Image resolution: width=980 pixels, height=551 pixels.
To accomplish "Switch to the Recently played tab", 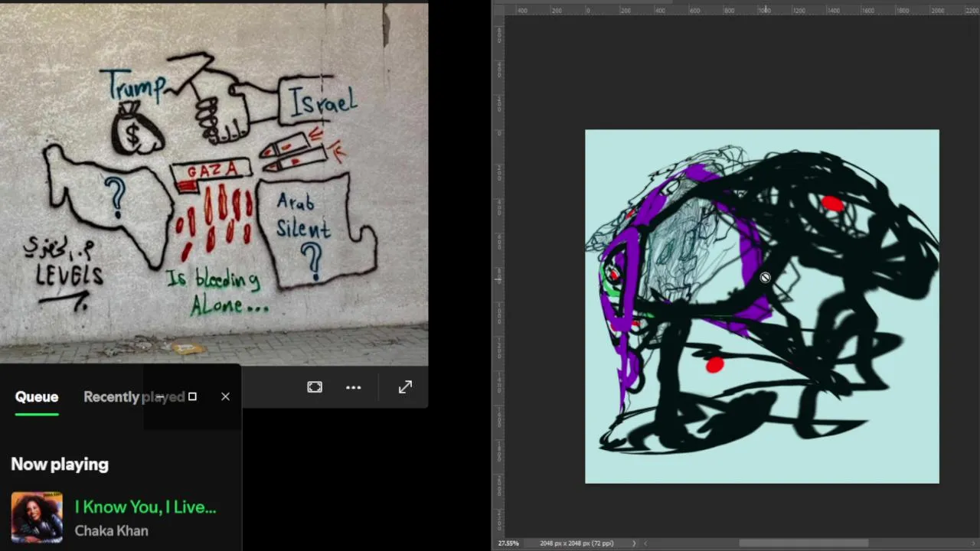I will [x=134, y=396].
